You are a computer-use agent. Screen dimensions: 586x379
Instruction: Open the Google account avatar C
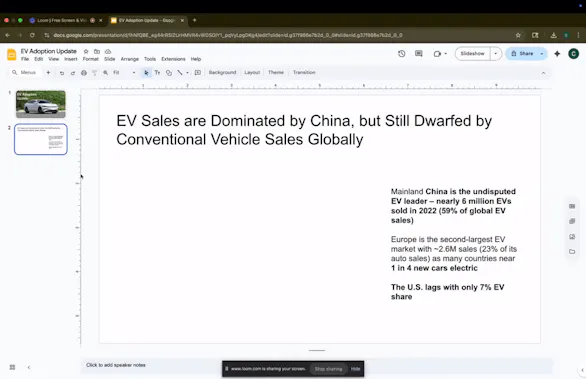(x=573, y=54)
